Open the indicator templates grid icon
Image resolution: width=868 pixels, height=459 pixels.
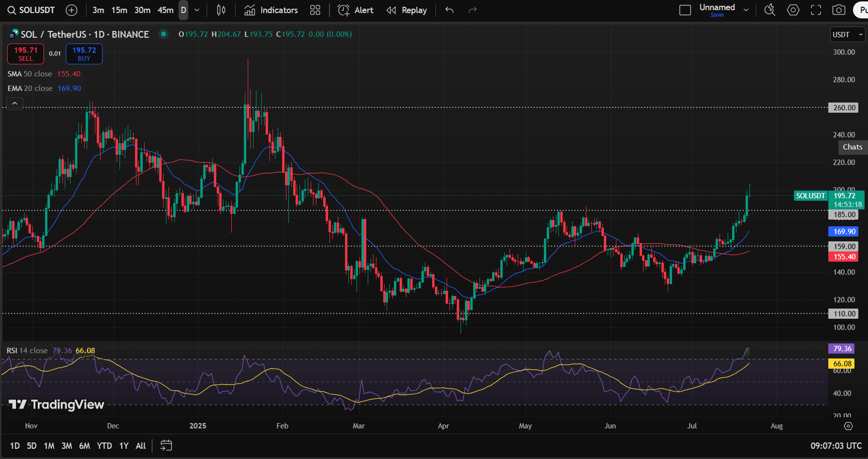coord(315,10)
